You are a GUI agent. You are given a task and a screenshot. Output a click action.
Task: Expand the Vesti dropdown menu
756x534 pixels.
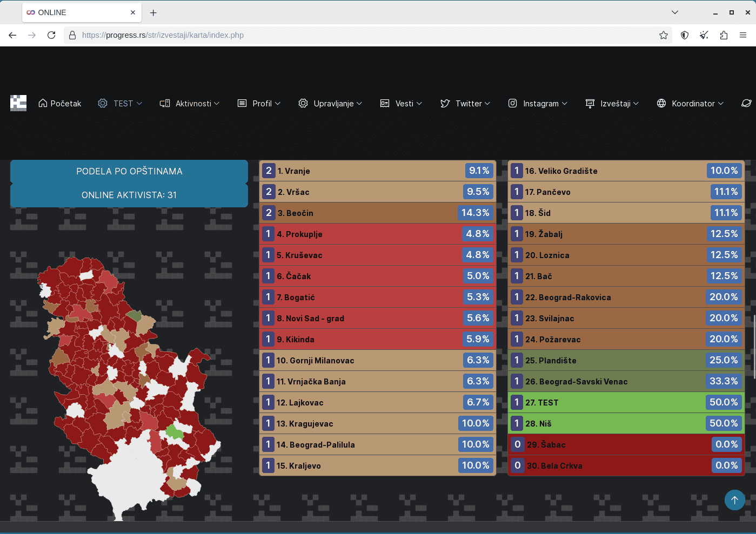click(x=401, y=103)
